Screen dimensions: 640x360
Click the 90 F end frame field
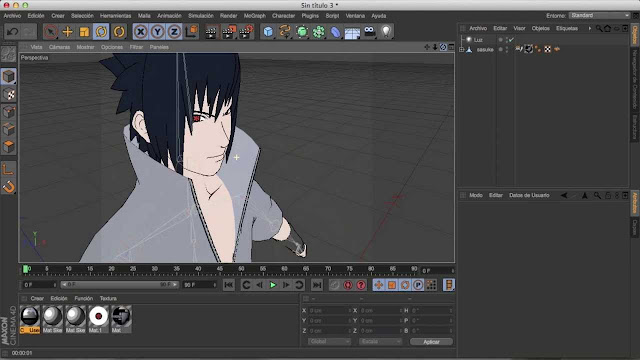click(200, 285)
